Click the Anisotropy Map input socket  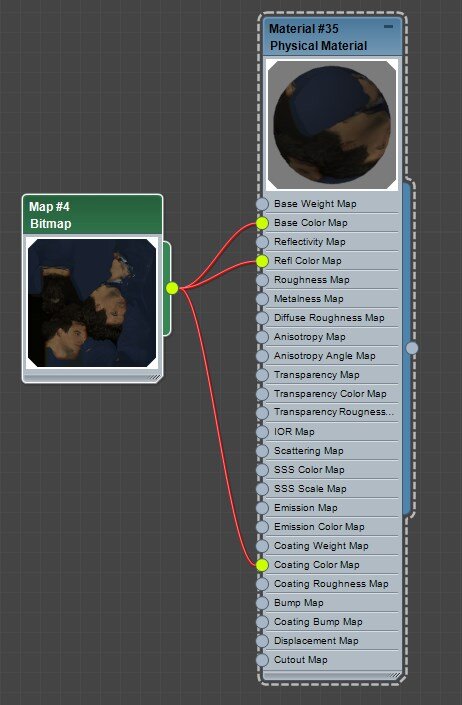coord(262,337)
